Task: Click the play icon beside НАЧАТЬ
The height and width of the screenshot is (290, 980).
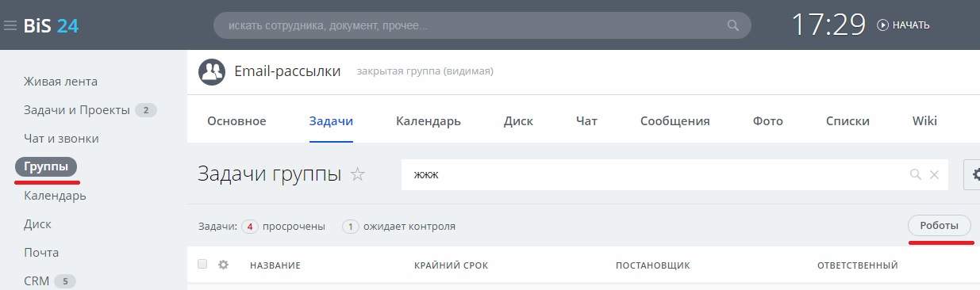Action: (883, 25)
